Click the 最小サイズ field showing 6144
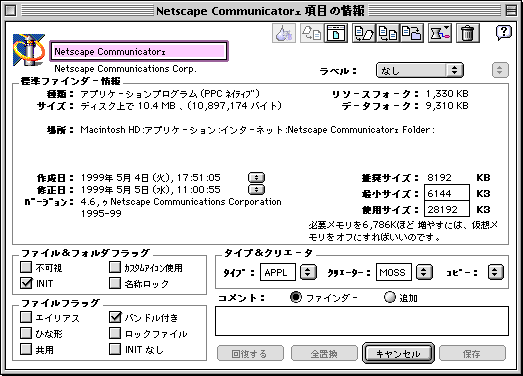The width and height of the screenshot is (523, 376). pos(447,193)
